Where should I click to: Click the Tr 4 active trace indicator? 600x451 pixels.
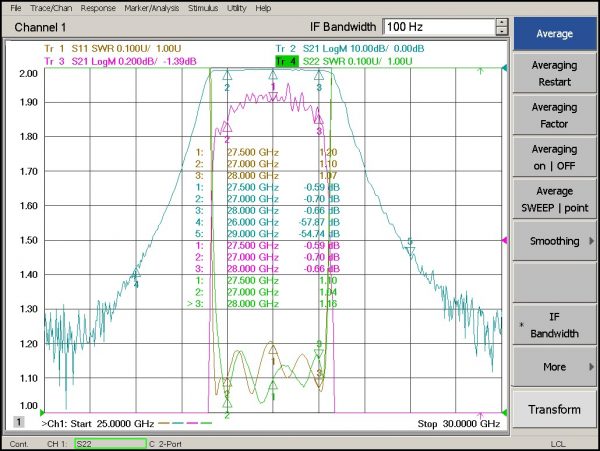(x=286, y=61)
